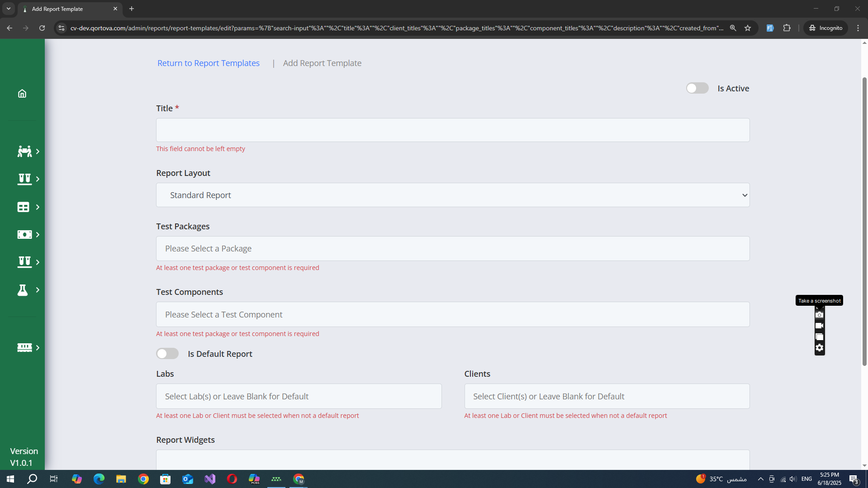The height and width of the screenshot is (488, 868).
Task: Click the camera screenshot icon
Action: click(x=819, y=315)
